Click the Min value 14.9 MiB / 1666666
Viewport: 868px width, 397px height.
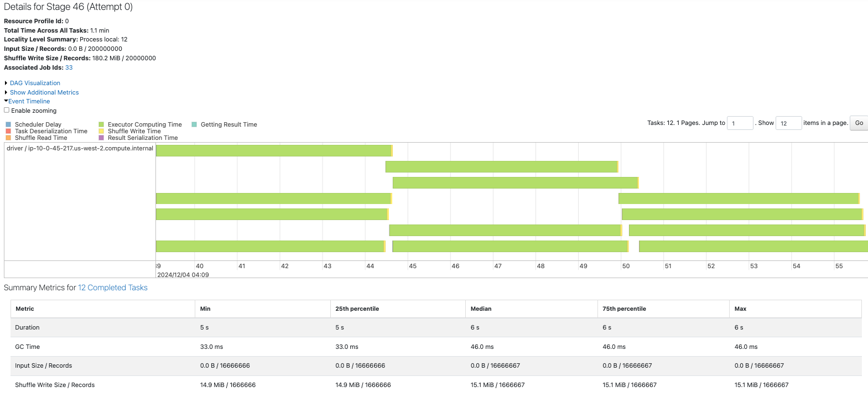[227, 385]
